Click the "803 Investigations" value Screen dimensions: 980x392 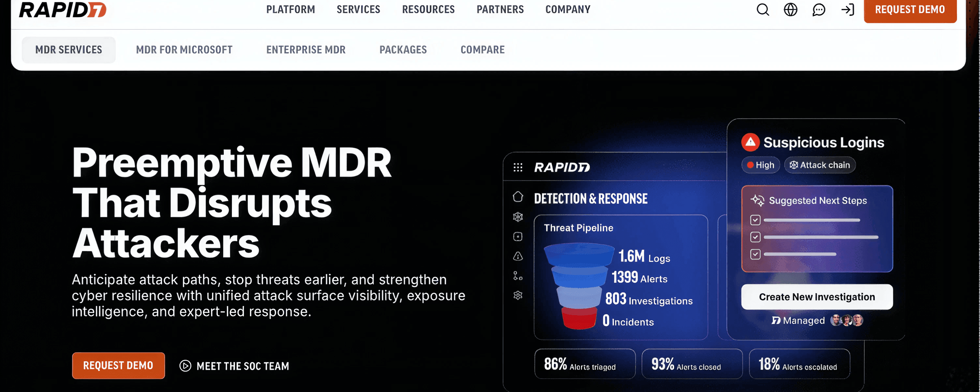649,299
